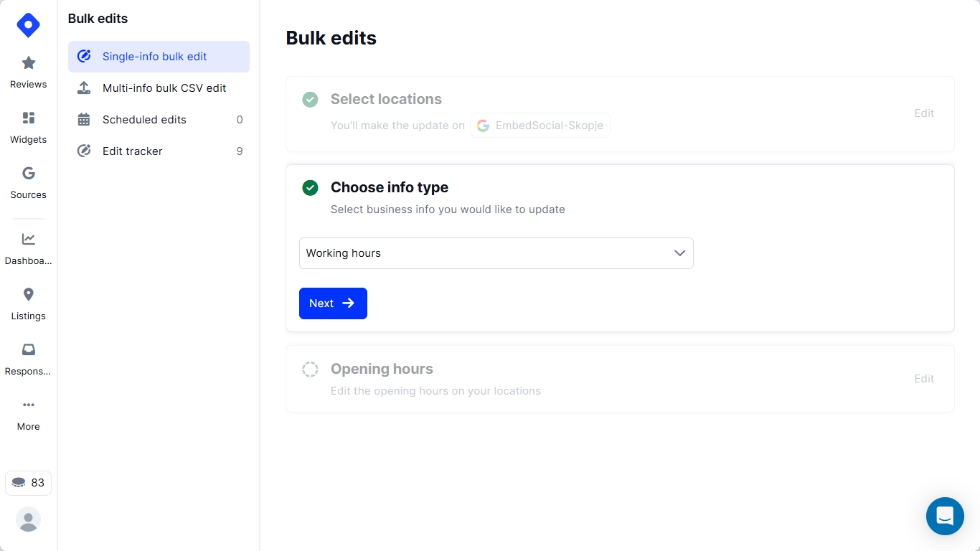Click the credits counter showing 83
The image size is (980, 551).
pyautogui.click(x=28, y=483)
